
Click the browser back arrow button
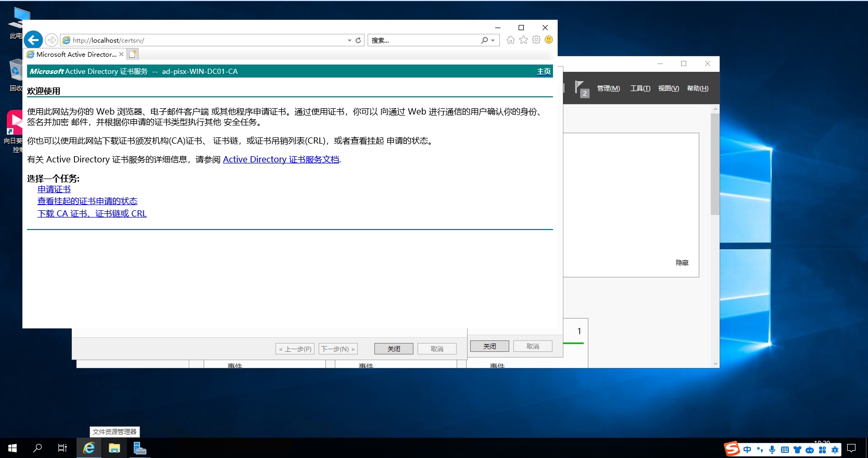tap(33, 40)
